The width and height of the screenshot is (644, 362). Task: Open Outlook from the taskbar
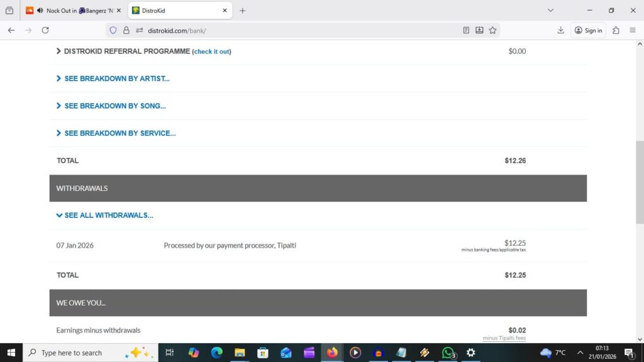coord(286,353)
